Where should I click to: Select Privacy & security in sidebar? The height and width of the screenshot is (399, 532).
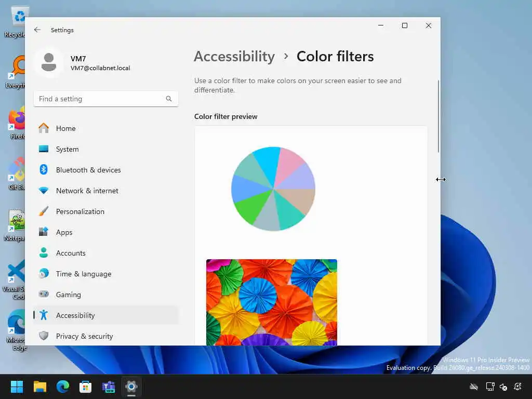(106, 336)
